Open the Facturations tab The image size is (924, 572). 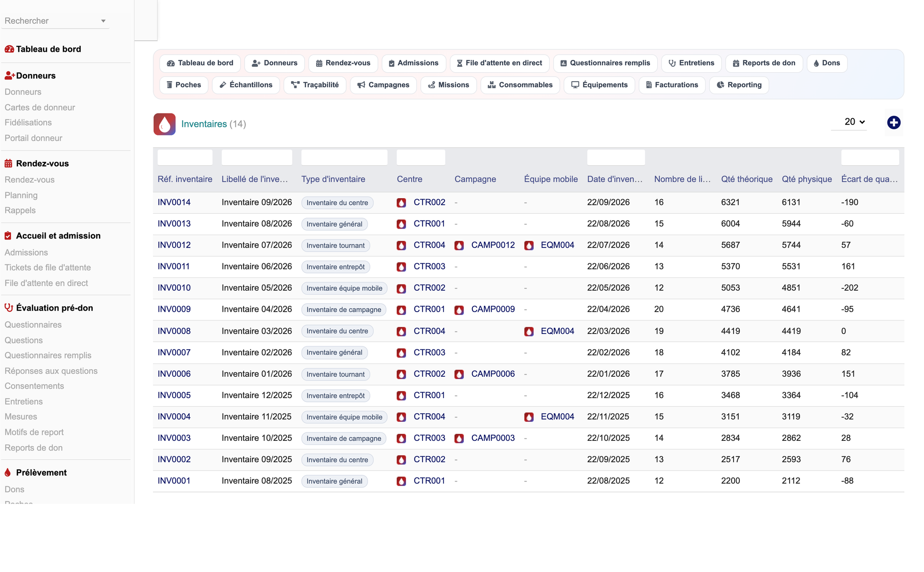[x=672, y=85]
